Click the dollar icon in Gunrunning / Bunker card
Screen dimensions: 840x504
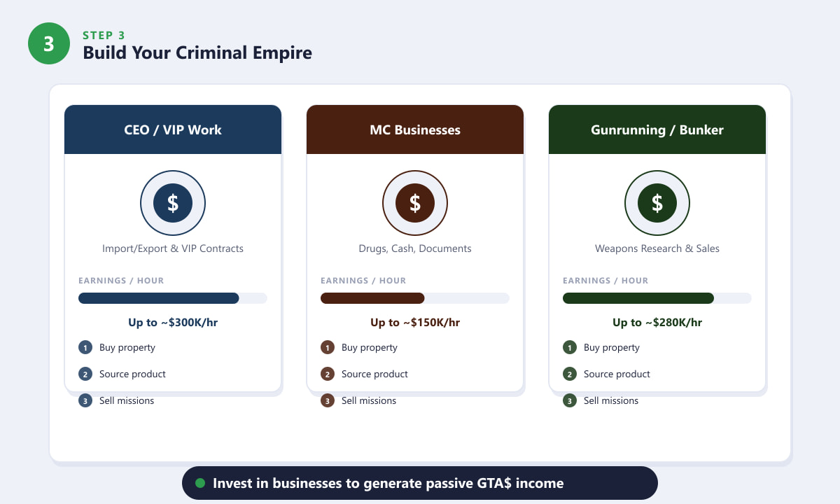tap(657, 204)
